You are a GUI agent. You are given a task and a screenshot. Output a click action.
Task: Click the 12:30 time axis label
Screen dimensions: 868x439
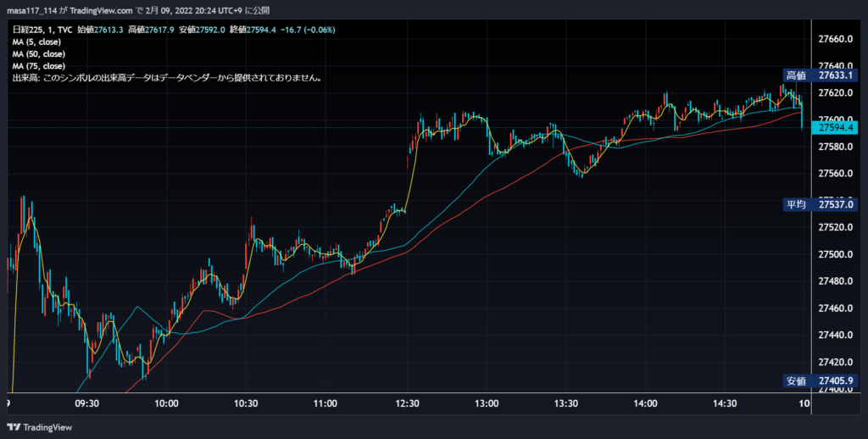[x=408, y=403]
